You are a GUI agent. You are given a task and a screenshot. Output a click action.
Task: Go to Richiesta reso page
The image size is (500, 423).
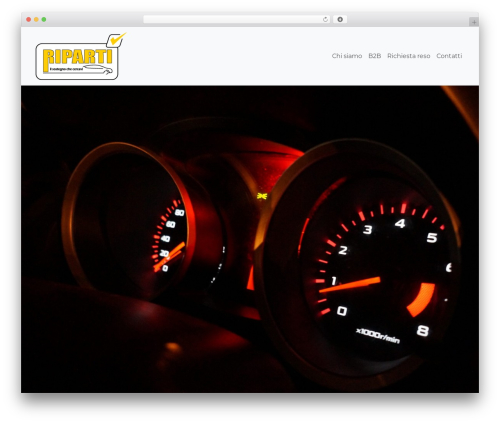[409, 56]
